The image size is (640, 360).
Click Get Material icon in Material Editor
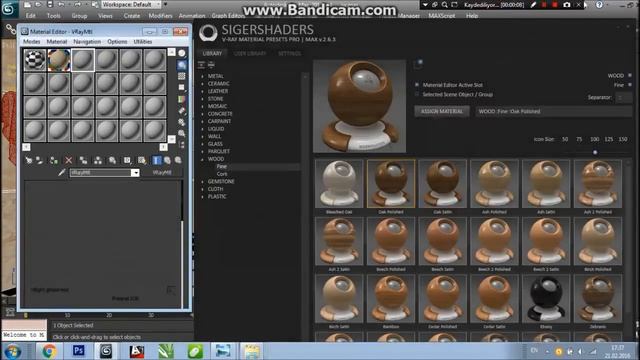29,160
